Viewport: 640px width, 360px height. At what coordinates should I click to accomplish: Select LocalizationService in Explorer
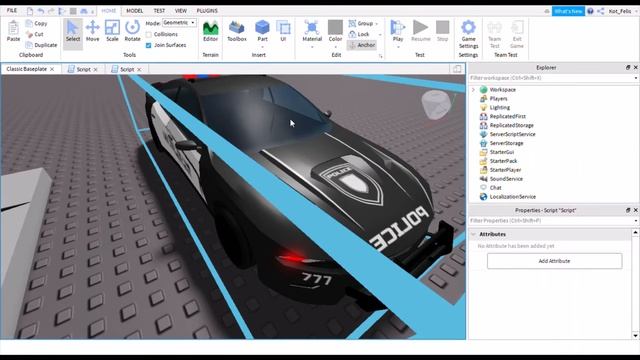point(513,197)
